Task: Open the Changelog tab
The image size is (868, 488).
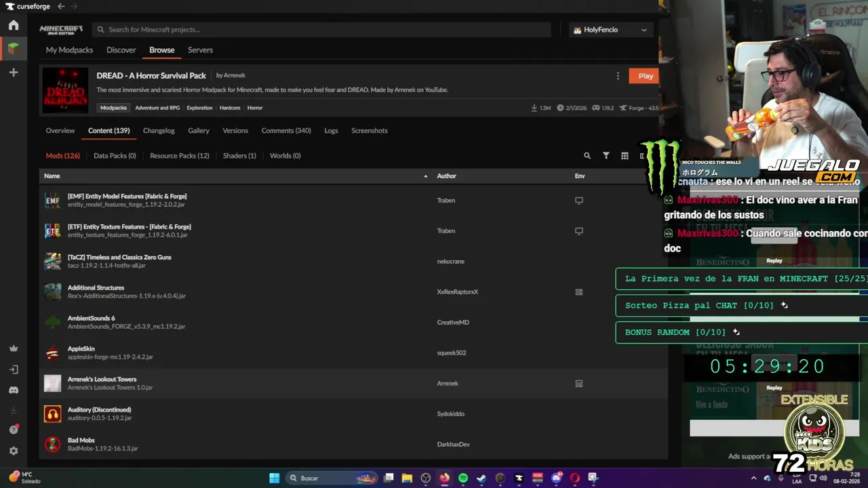Action: 159,131
